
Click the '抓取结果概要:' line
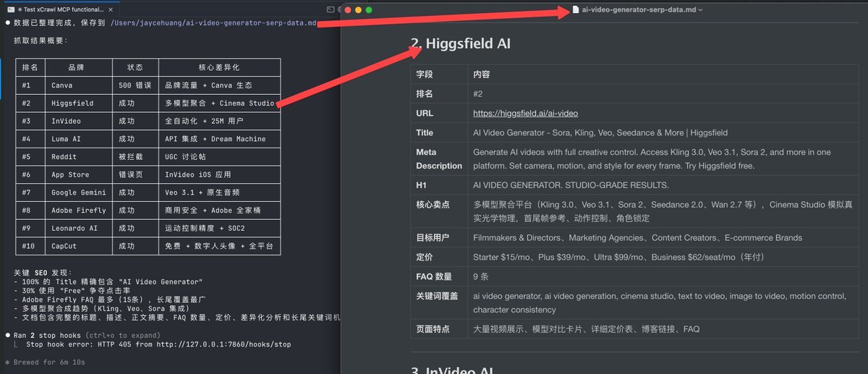[41, 41]
